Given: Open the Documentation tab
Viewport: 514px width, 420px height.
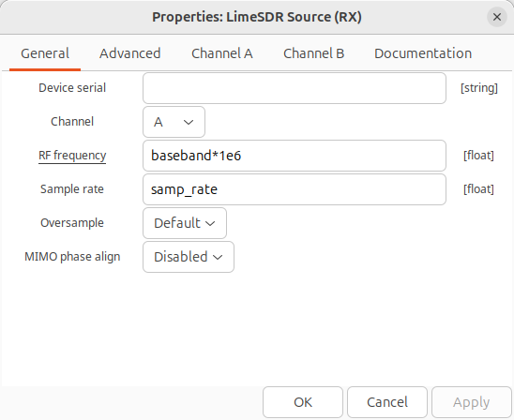Looking at the screenshot, I should tap(423, 53).
